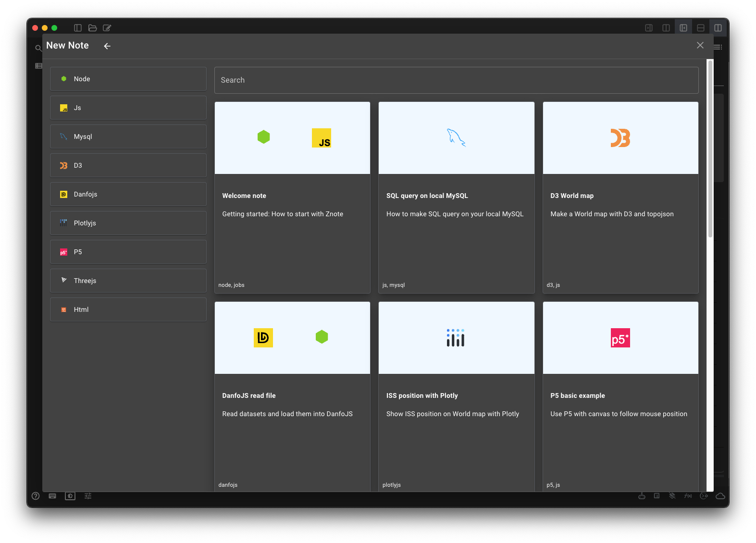Open the Welcome note template card
The height and width of the screenshot is (543, 756).
tap(292, 197)
